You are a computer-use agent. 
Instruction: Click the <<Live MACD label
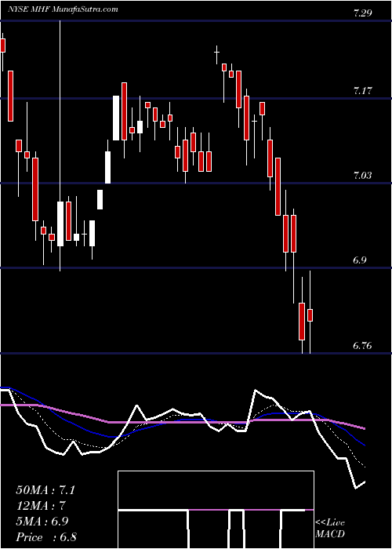click(330, 529)
